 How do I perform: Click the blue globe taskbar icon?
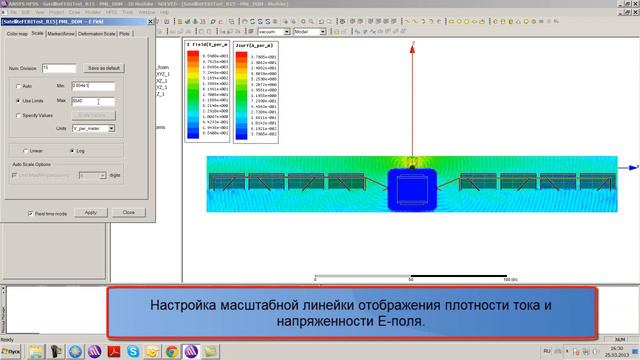click(75, 351)
